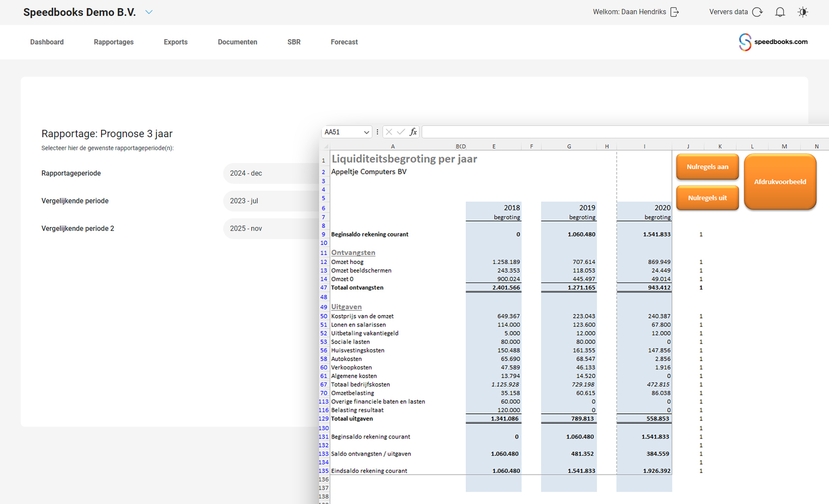
Task: Click the speedbooks.com logo
Action: click(x=773, y=42)
